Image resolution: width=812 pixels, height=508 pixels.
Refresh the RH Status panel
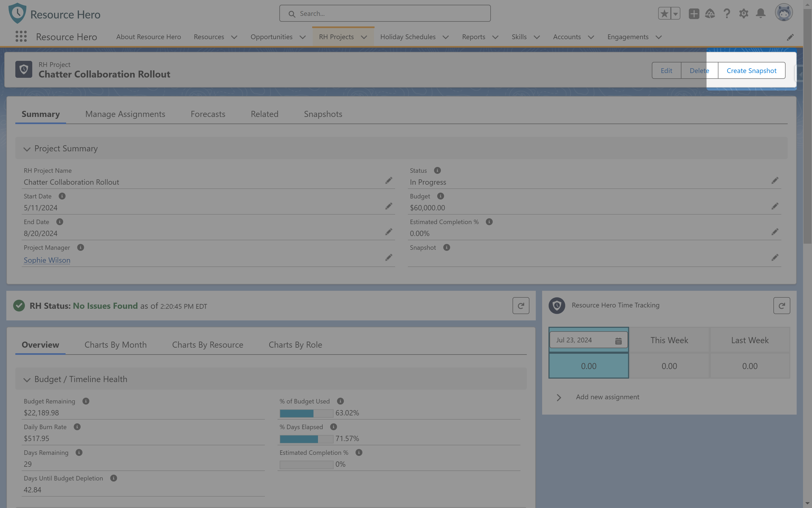521,306
